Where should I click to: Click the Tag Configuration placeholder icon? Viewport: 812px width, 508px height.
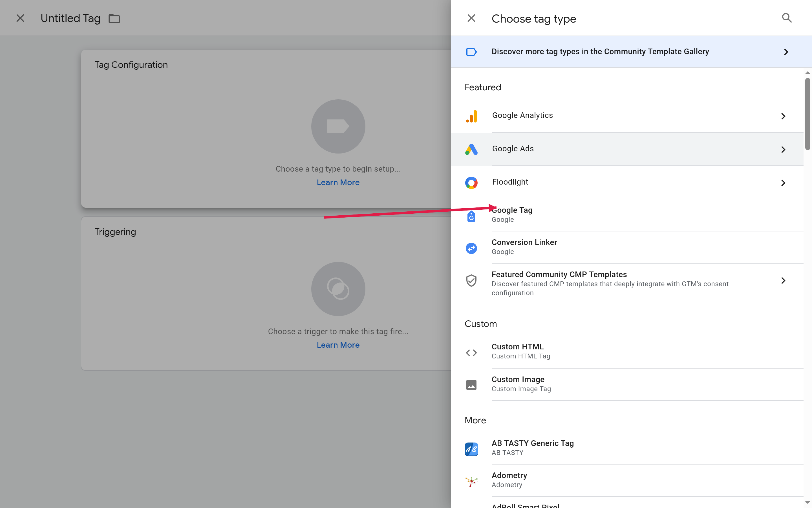click(338, 126)
